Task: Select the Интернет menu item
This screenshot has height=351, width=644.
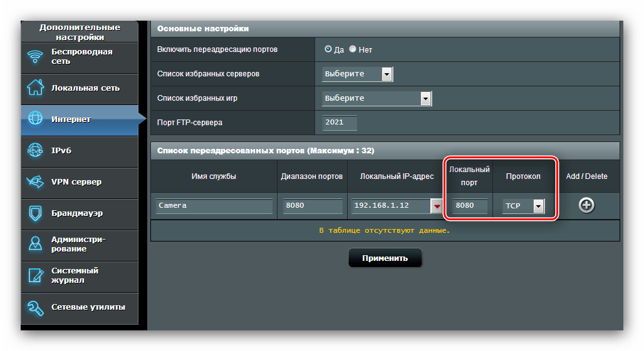Action: click(80, 121)
